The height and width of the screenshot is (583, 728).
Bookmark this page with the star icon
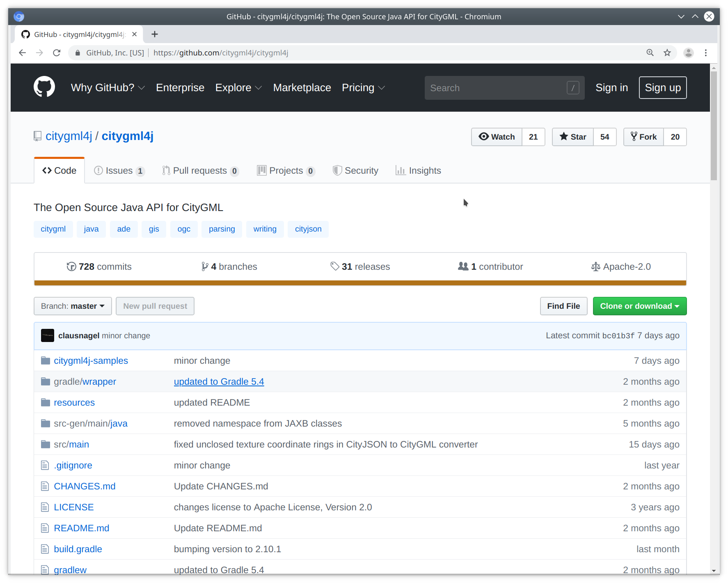click(x=667, y=53)
